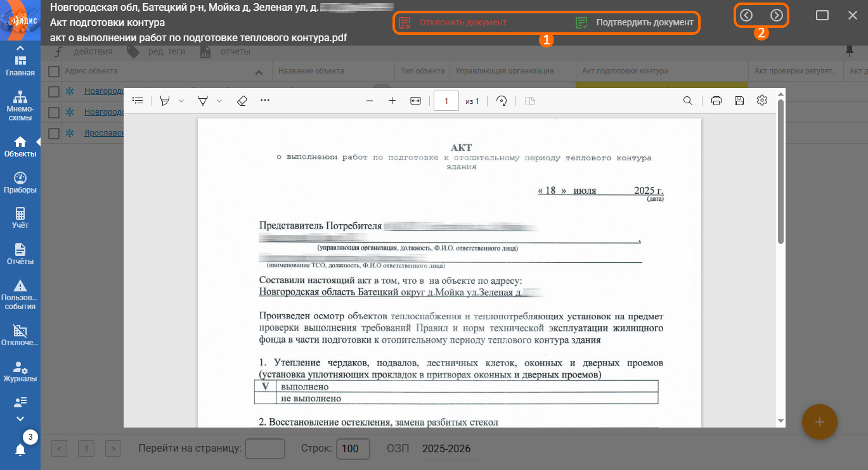Open the Приборы sidebar section
Image resolution: width=868 pixels, height=470 pixels.
point(20,182)
